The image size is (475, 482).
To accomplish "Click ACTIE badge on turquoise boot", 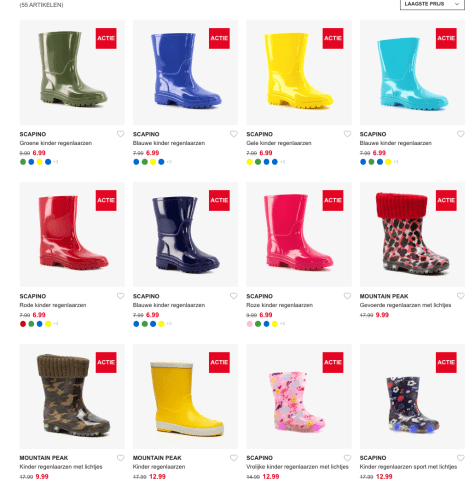I will point(446,38).
